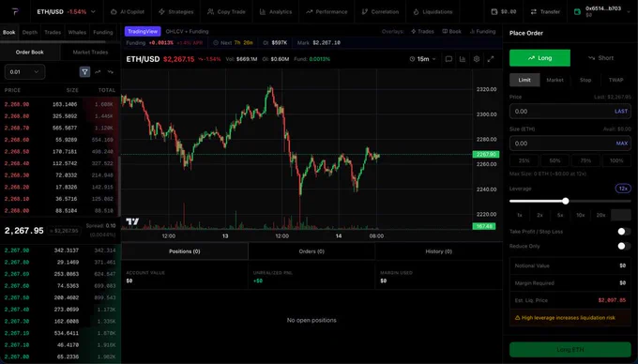Viewport: 638px width, 364px height.
Task: Select the Market order type
Action: coord(555,80)
